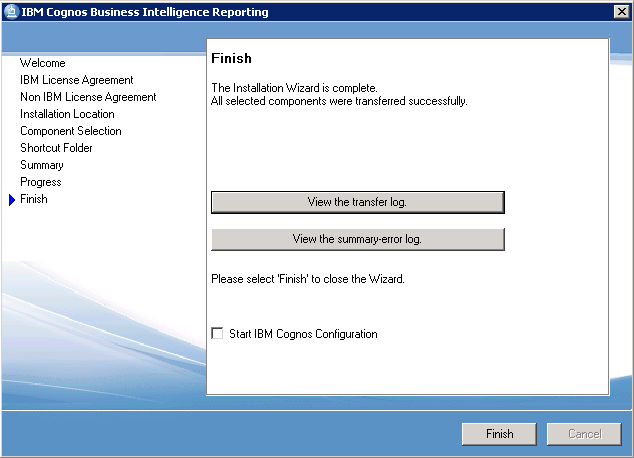Click the blue arrow marker beside Finish step

click(12, 200)
